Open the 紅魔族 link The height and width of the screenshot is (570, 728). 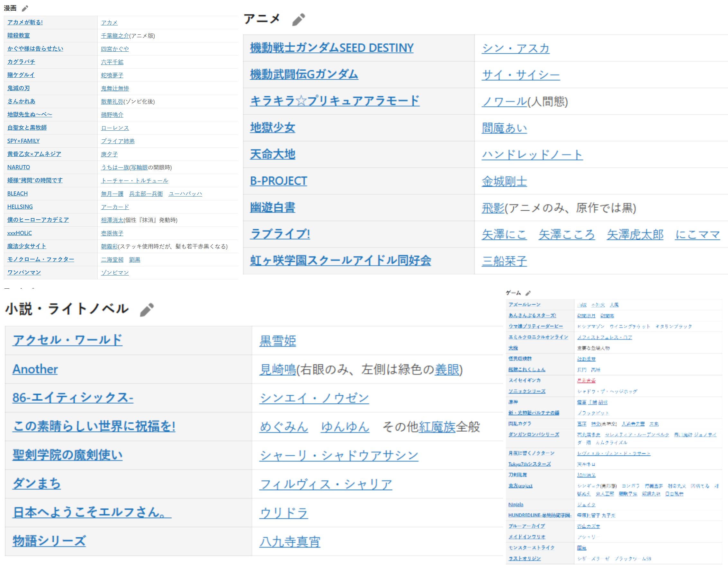(x=437, y=427)
